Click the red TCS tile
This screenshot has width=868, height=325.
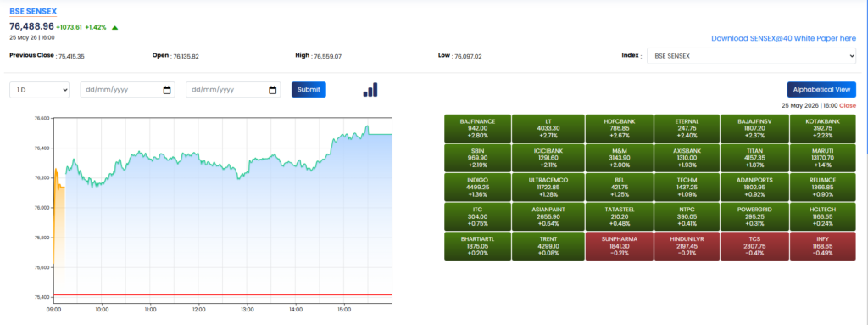pos(754,246)
